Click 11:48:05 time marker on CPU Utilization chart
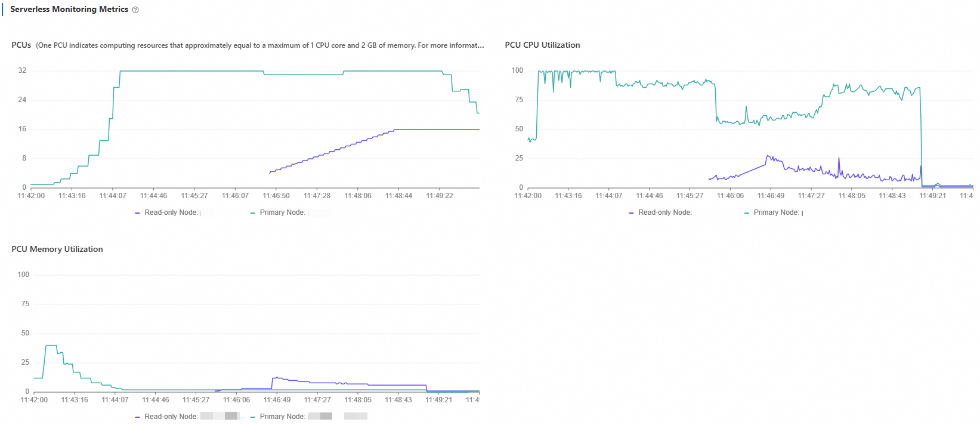 852,196
